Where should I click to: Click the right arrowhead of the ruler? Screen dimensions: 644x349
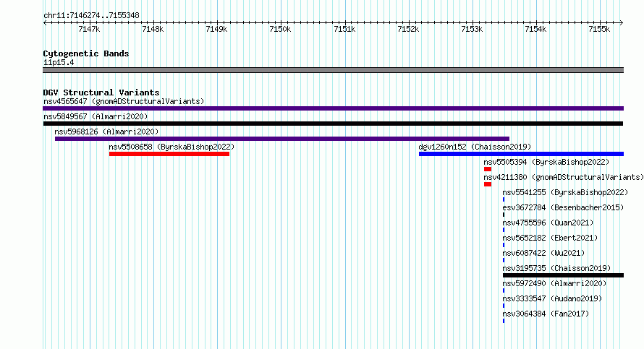coord(622,22)
